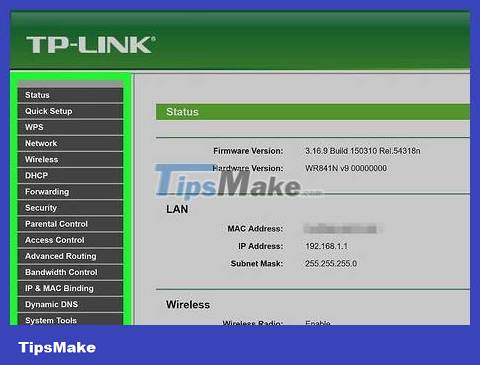
Task: Open the Wireless settings menu
Action: (70, 159)
